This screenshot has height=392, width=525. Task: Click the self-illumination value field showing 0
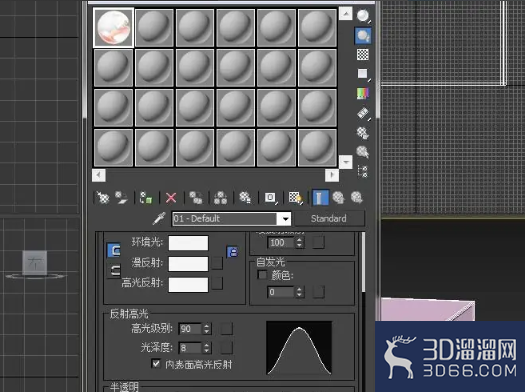(281, 292)
